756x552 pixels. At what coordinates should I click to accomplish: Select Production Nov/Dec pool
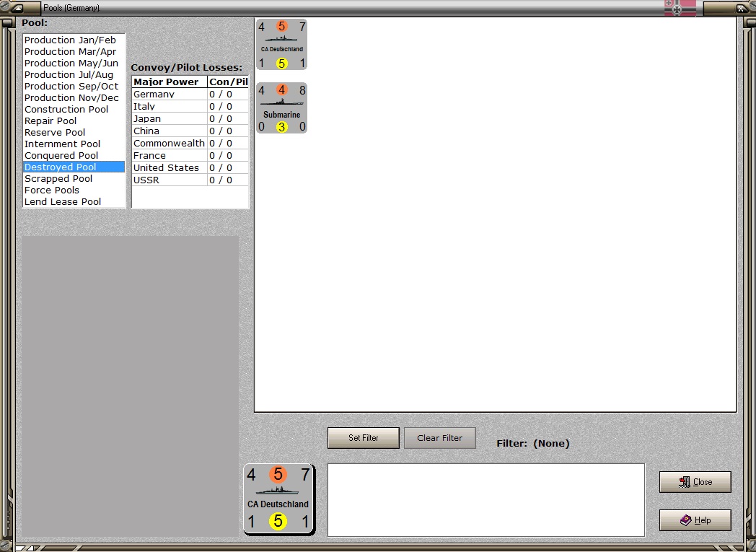click(74, 98)
